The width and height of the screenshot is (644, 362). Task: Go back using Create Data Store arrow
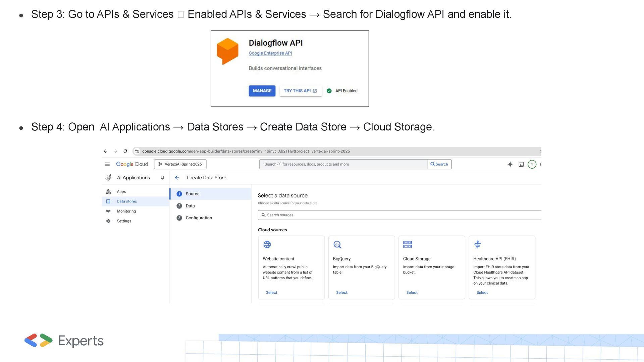pyautogui.click(x=177, y=178)
